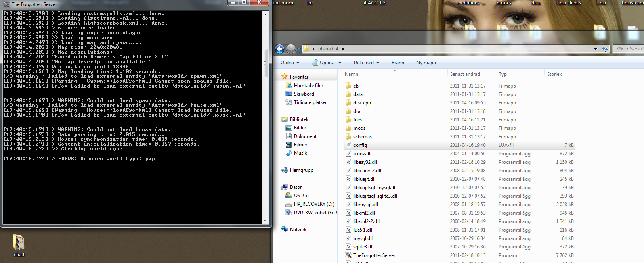Viewport: 644px width, 263px height.
Task: Open the Hemgrupp item in sidebar
Action: pyautogui.click(x=301, y=170)
